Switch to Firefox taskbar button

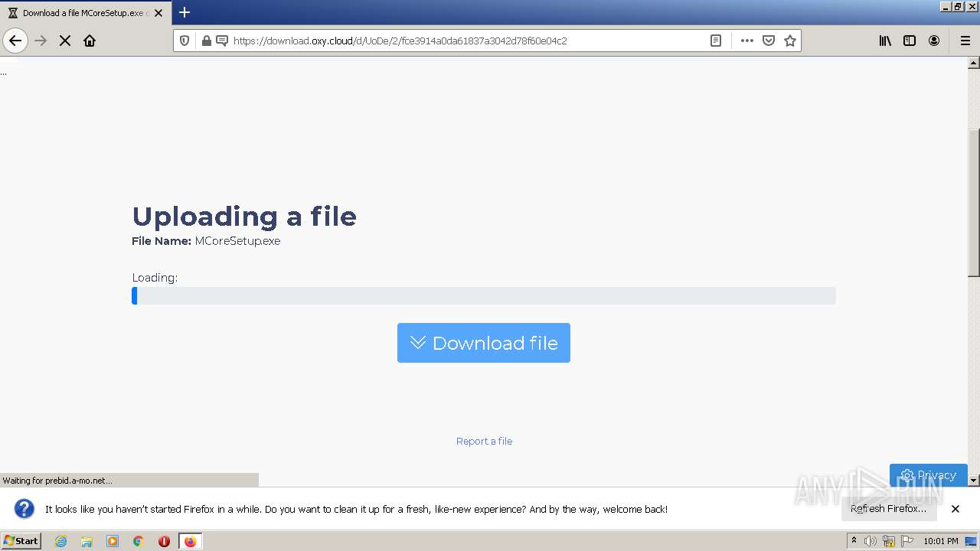click(x=190, y=541)
